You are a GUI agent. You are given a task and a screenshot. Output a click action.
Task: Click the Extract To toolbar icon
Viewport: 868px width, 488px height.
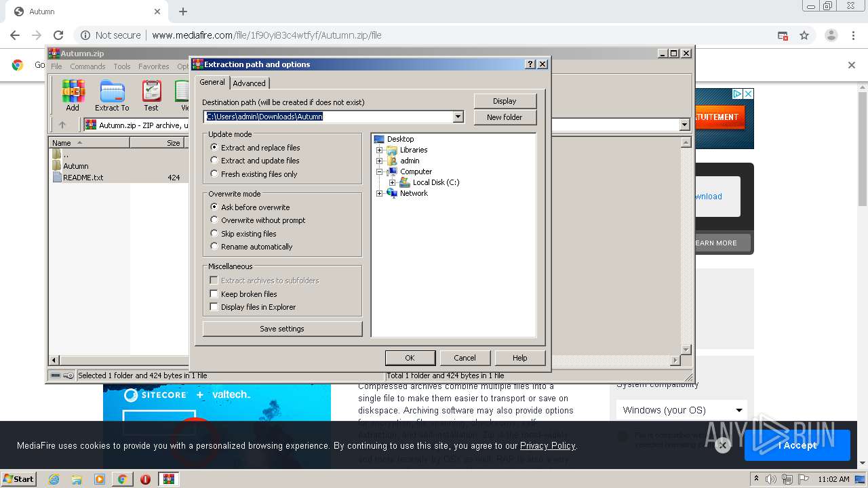pyautogui.click(x=112, y=96)
